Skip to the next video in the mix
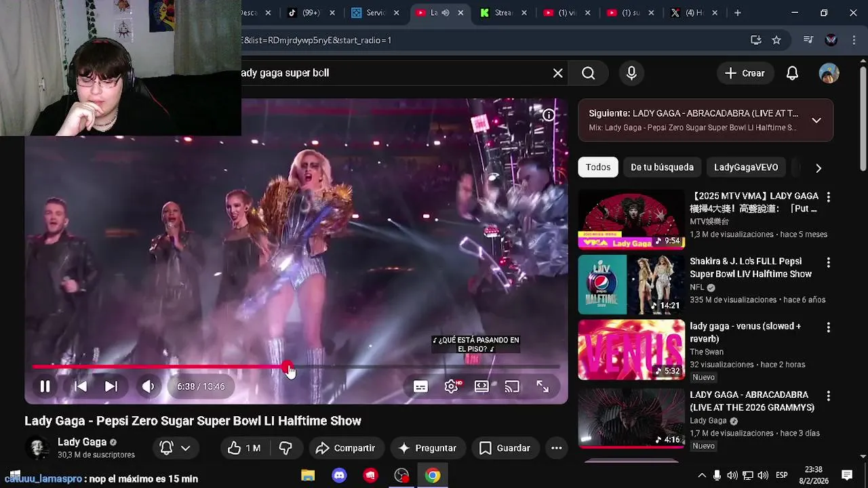The height and width of the screenshot is (488, 868). tap(111, 386)
